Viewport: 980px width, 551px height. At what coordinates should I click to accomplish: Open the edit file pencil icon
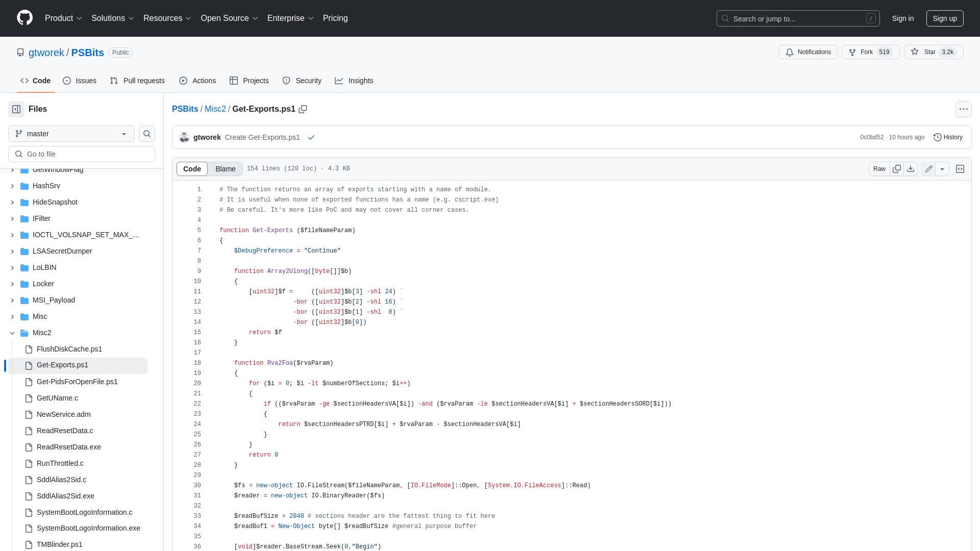929,169
